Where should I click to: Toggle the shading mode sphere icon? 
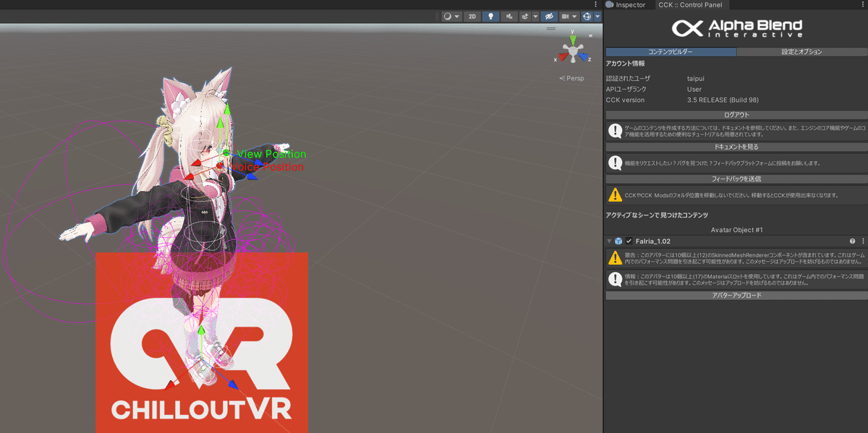point(446,16)
